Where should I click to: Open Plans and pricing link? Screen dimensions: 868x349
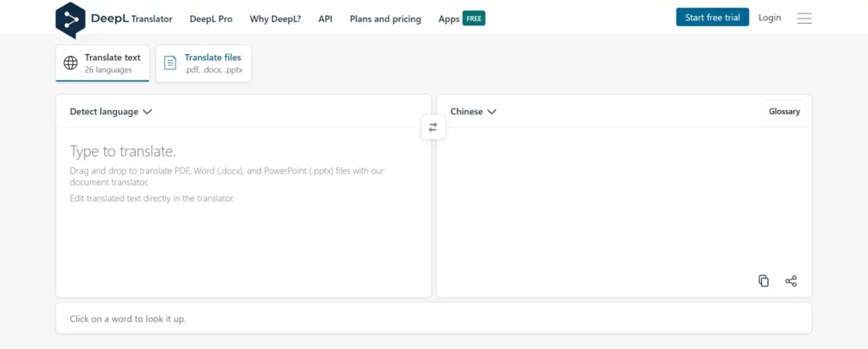385,19
